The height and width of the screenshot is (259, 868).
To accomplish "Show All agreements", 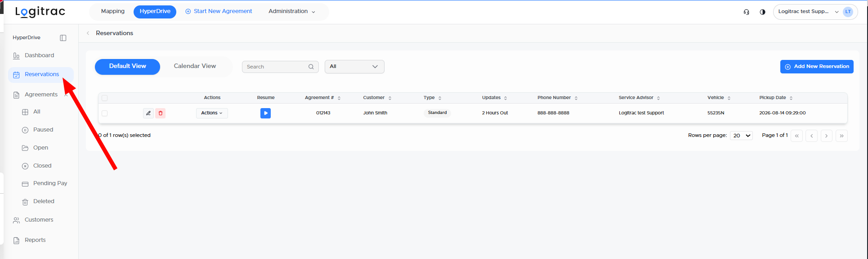I will tap(37, 112).
